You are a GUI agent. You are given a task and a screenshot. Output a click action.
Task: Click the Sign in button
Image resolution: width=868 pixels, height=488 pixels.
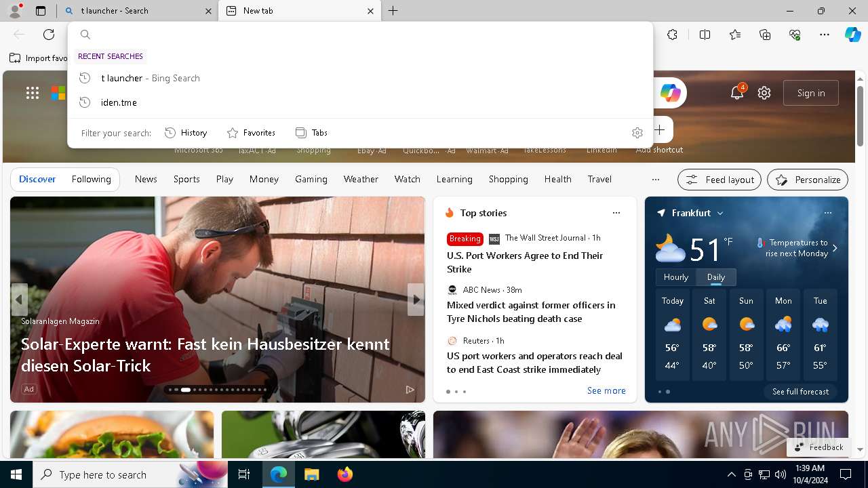pyautogui.click(x=811, y=93)
